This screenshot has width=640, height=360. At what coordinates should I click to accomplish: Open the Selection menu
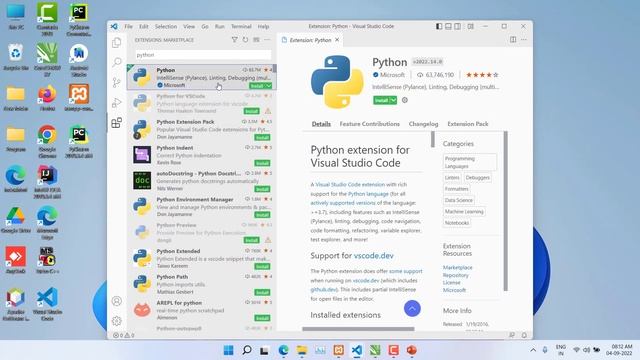pyautogui.click(x=166, y=26)
